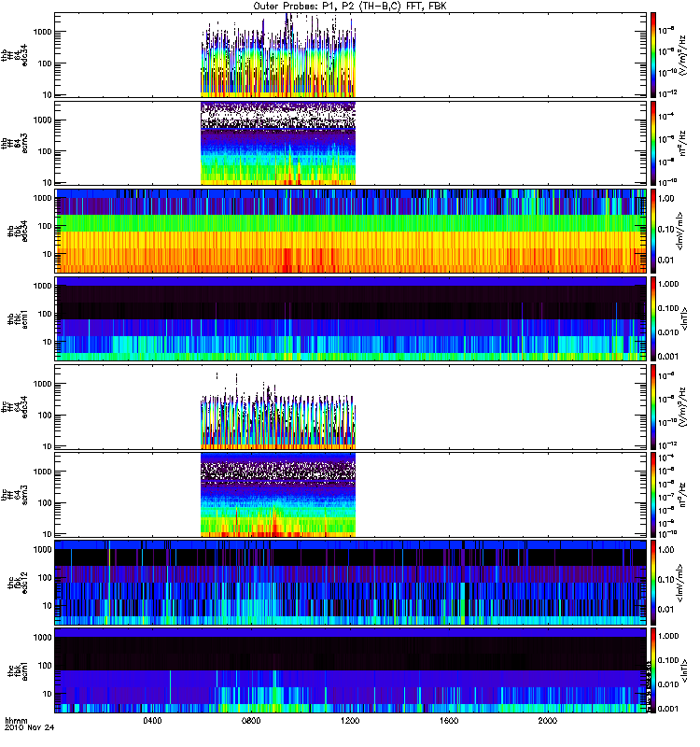This screenshot has width=700, height=747.
Task: Click the '(V/m)²/Hz' unit label of the top panel
Action: (x=682, y=55)
